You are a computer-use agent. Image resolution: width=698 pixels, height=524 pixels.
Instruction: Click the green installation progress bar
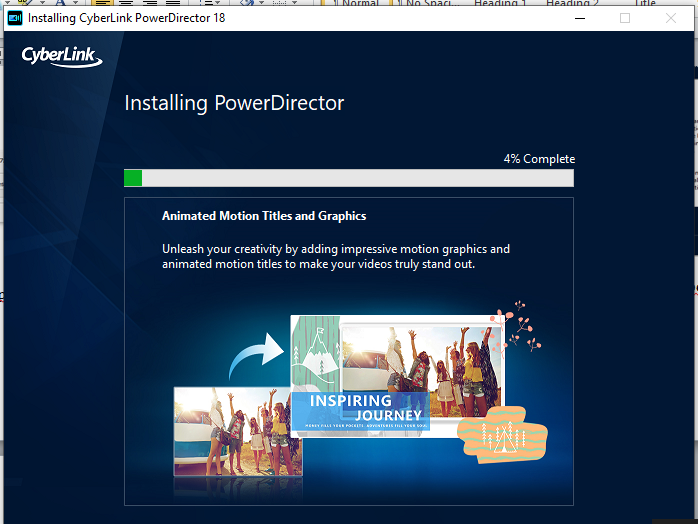[349, 178]
